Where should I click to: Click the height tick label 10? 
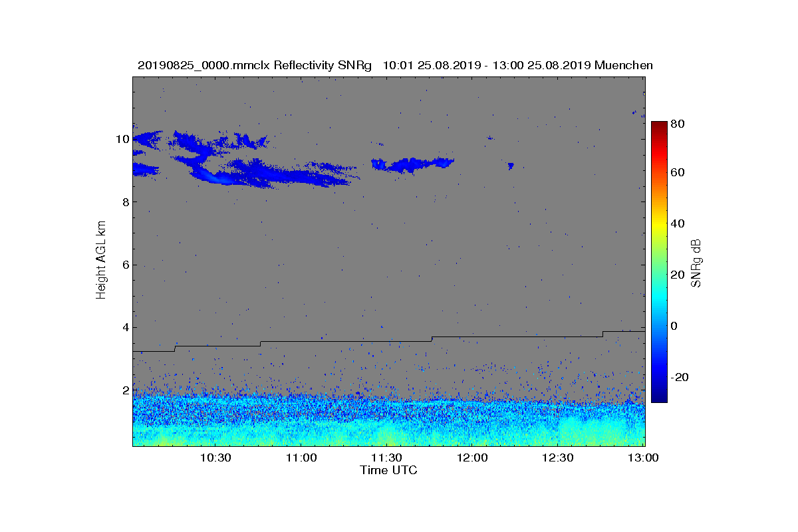pos(122,139)
